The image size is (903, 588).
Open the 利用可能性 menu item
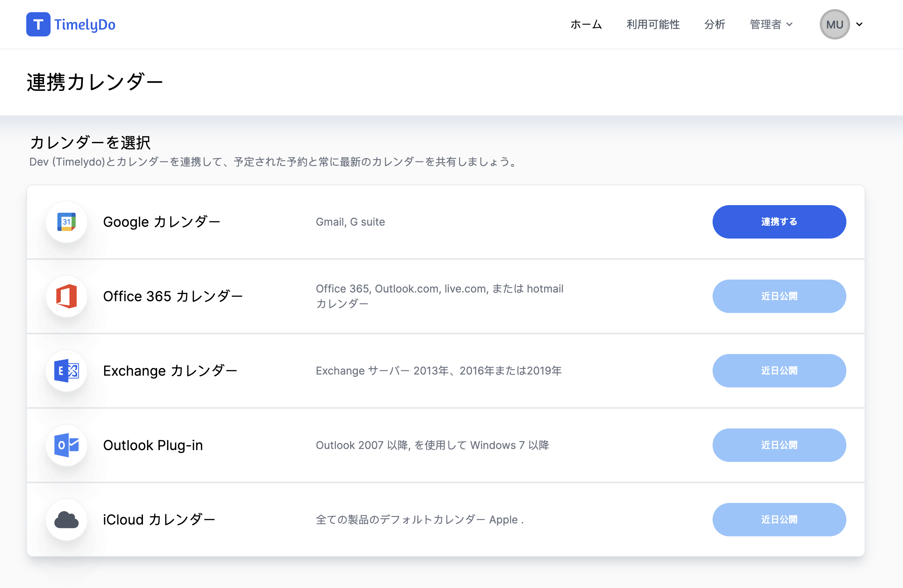click(x=653, y=24)
